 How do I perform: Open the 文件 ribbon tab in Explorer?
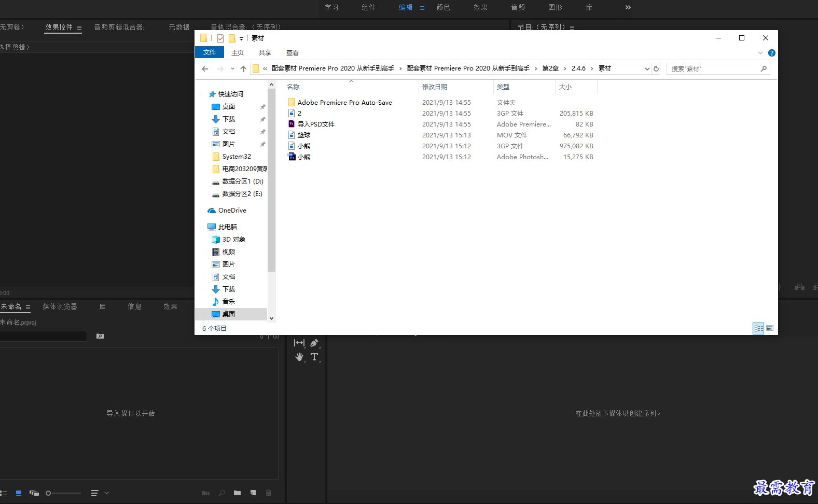pyautogui.click(x=210, y=52)
